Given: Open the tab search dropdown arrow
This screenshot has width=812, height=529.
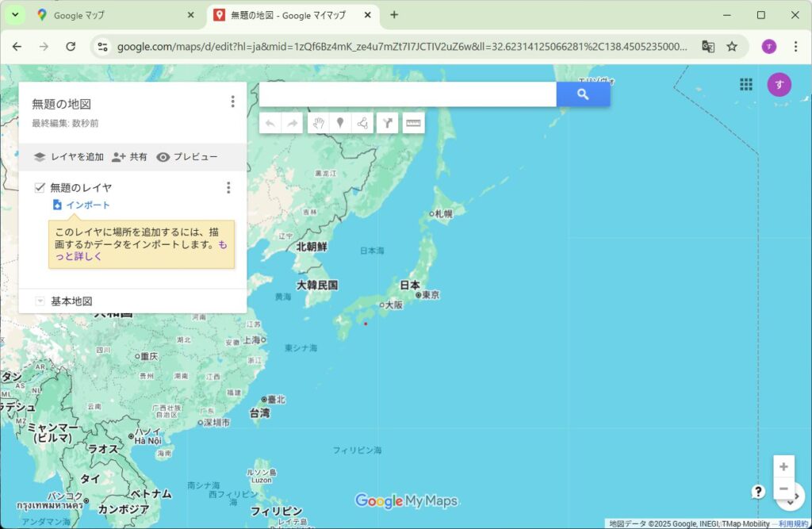Looking at the screenshot, I should click(x=15, y=15).
